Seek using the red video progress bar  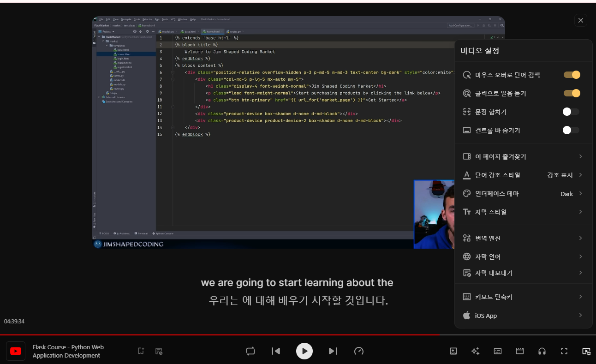coord(298,335)
